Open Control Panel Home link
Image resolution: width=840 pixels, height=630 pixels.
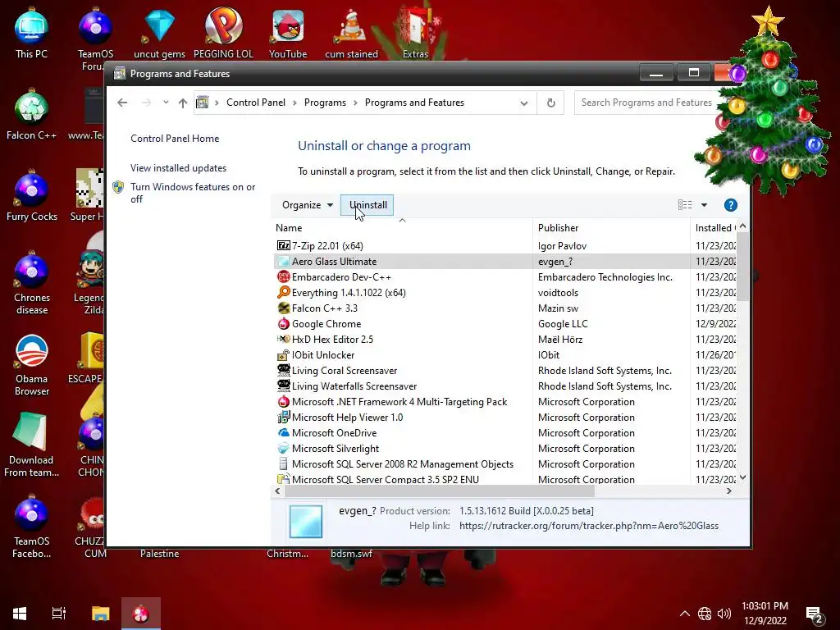[175, 138]
